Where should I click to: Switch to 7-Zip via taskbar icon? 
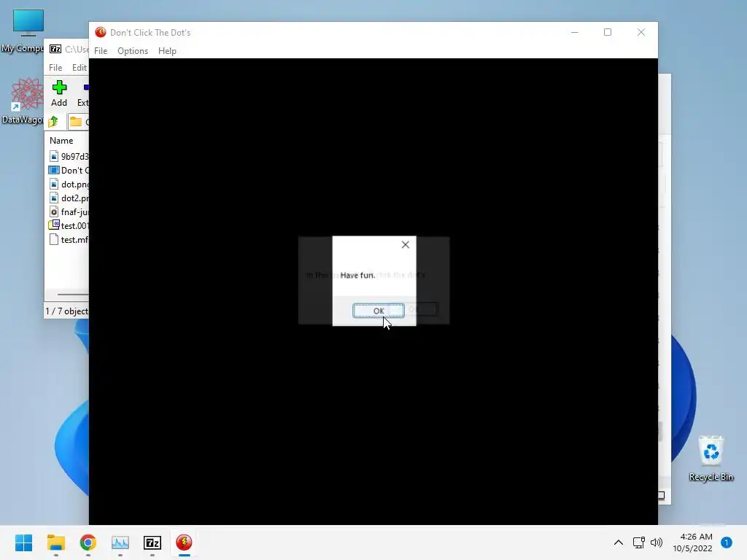(x=152, y=542)
